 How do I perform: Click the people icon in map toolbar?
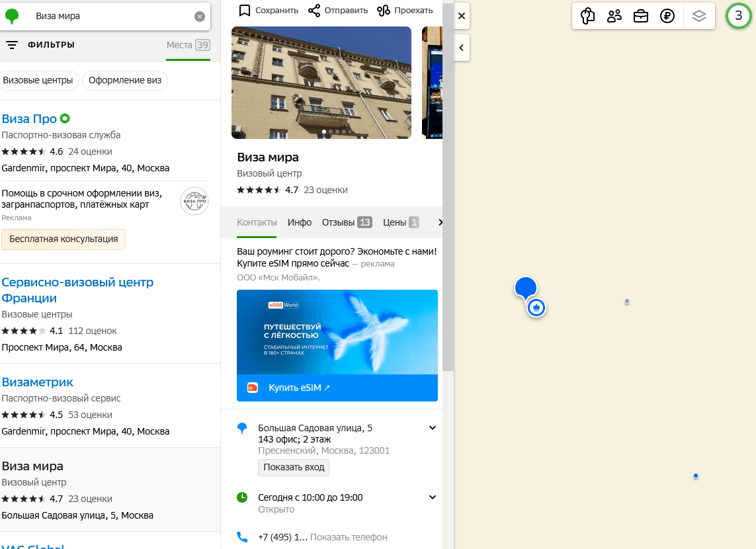[614, 16]
